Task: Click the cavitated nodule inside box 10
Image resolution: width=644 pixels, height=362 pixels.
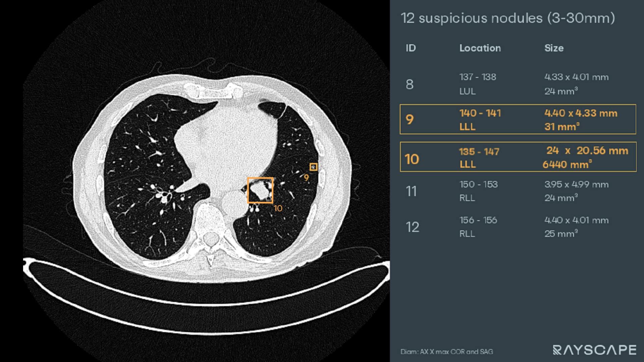Action: click(x=260, y=190)
